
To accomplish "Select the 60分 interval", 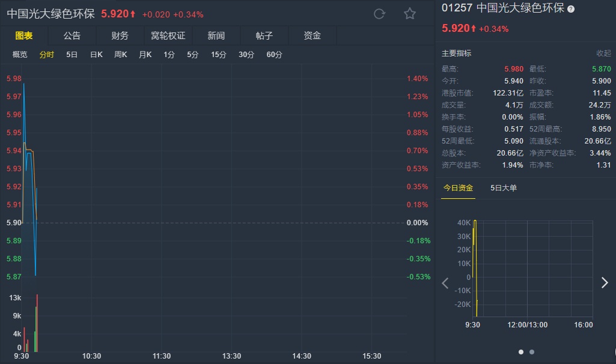I will pos(274,55).
